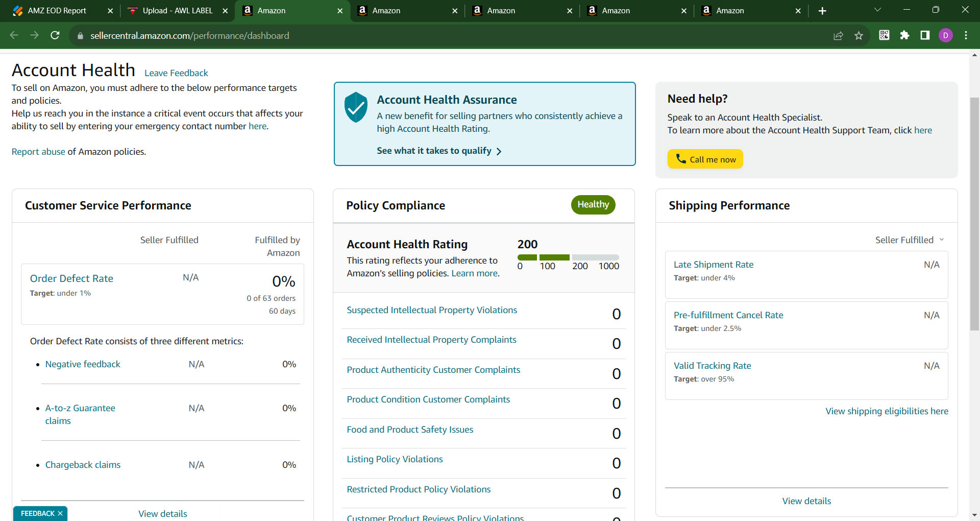Open the Chargeback claims link

tap(83, 465)
